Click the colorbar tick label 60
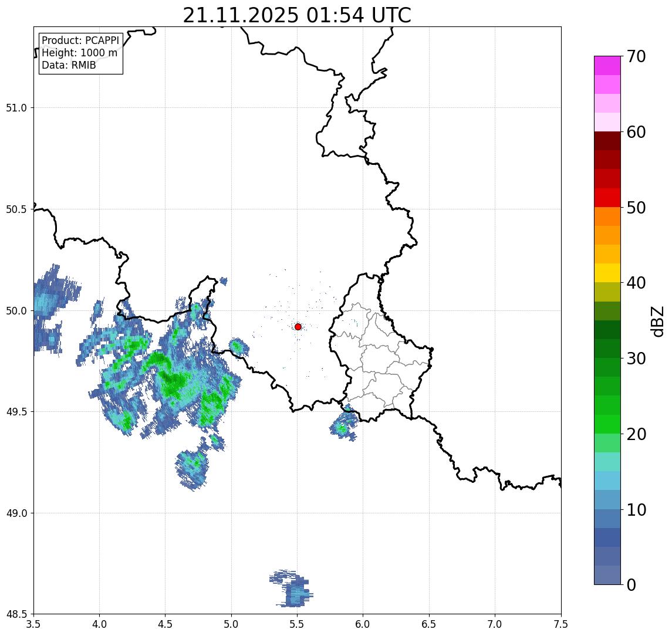This screenshot has width=672, height=636. 636,133
